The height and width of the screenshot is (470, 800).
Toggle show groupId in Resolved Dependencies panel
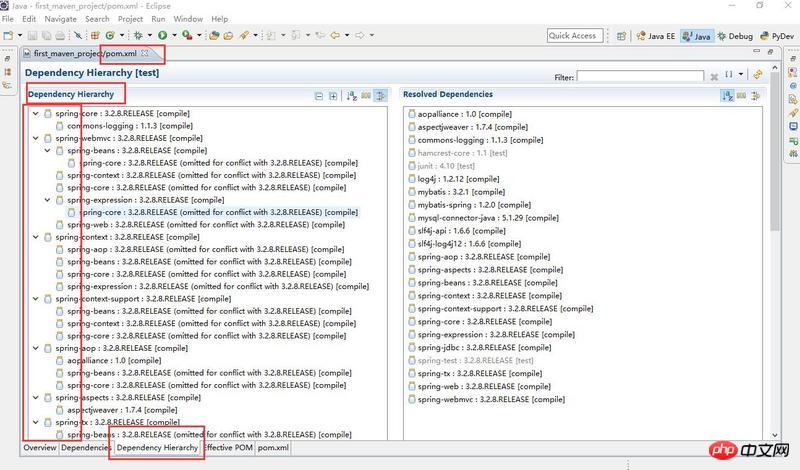point(743,96)
